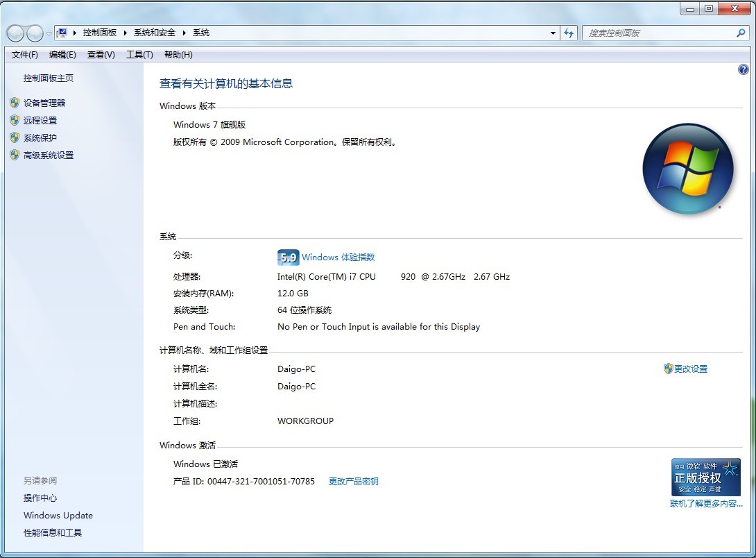Screen dimensions: 756x558
Task: Open the Windows 体验指数 link
Action: pyautogui.click(x=338, y=257)
